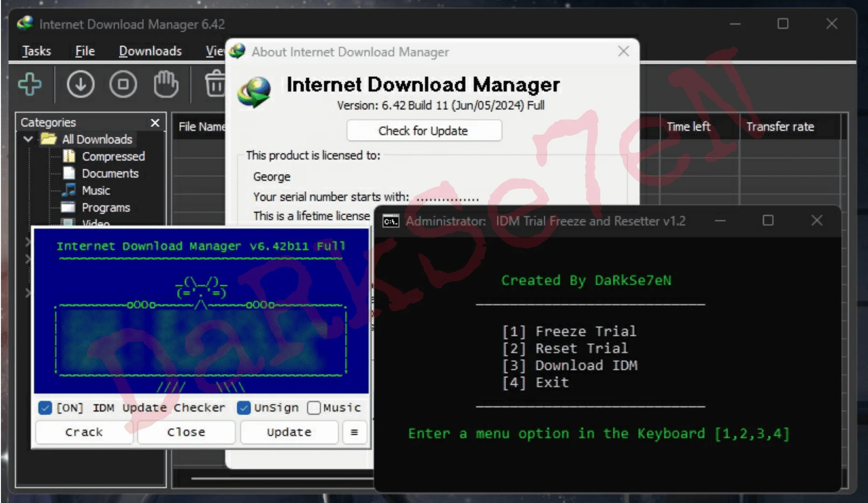The image size is (868, 503).
Task: Select the Programs category
Action: 106,207
